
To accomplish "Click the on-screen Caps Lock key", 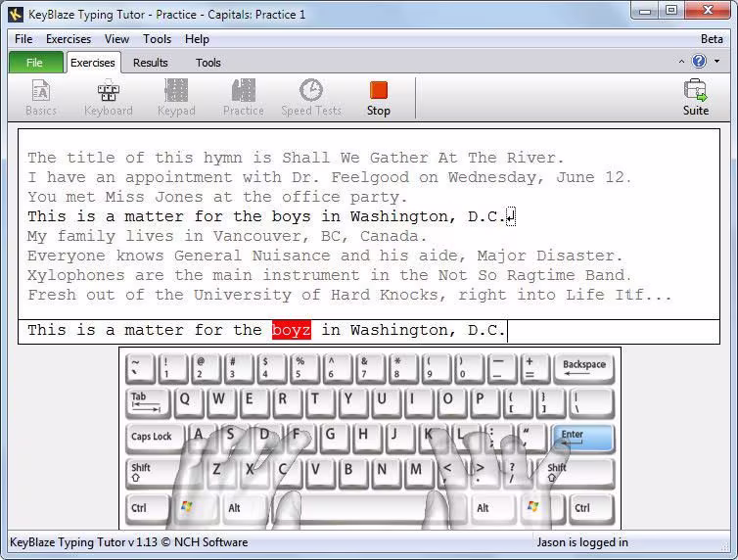I will [156, 439].
